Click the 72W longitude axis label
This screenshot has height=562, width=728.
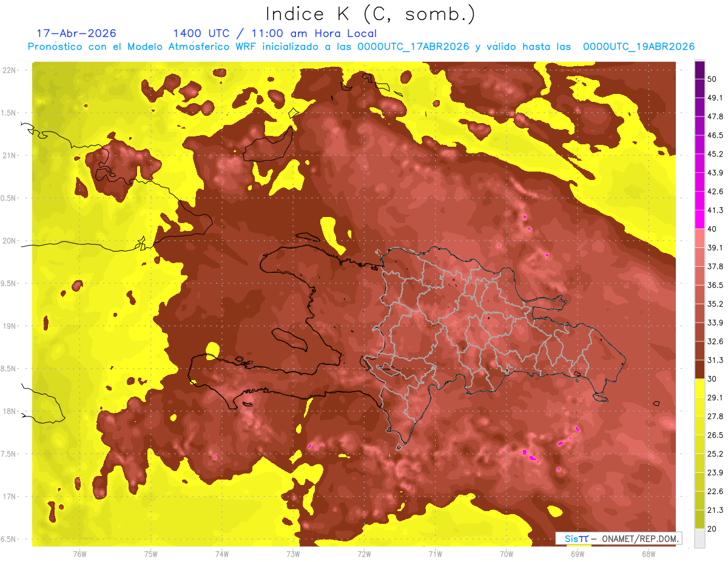click(x=364, y=554)
